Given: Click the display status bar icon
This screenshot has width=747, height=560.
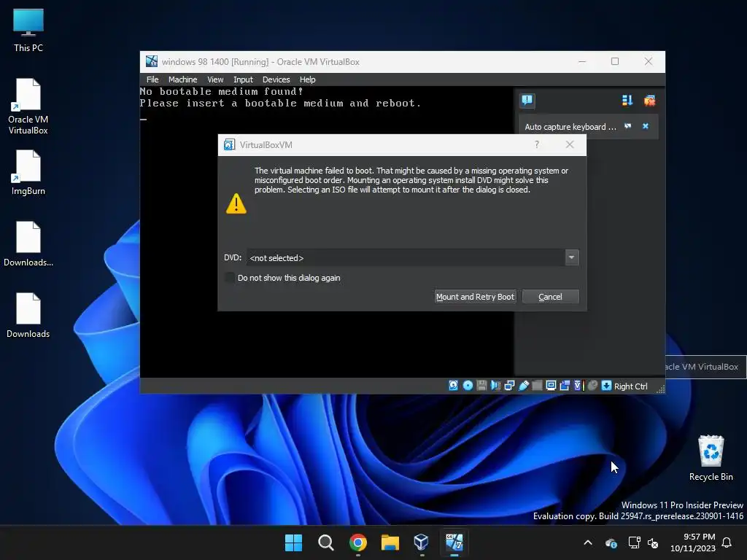Looking at the screenshot, I should (551, 386).
